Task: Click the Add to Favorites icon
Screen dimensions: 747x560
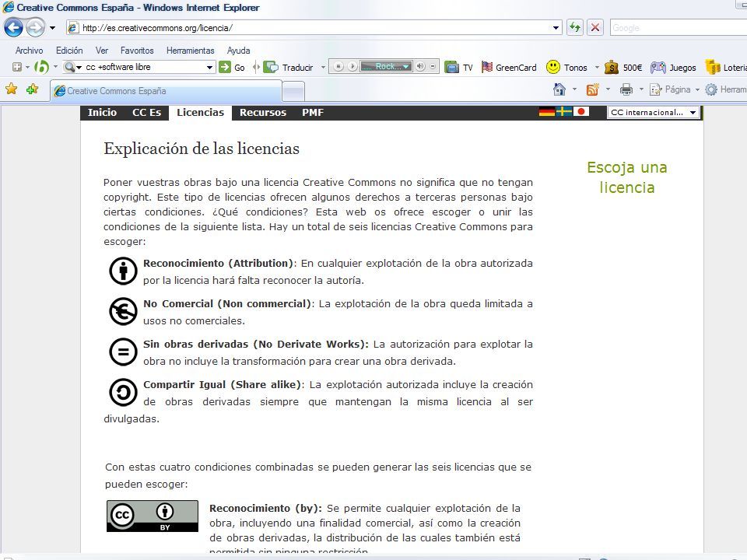Action: pos(33,89)
